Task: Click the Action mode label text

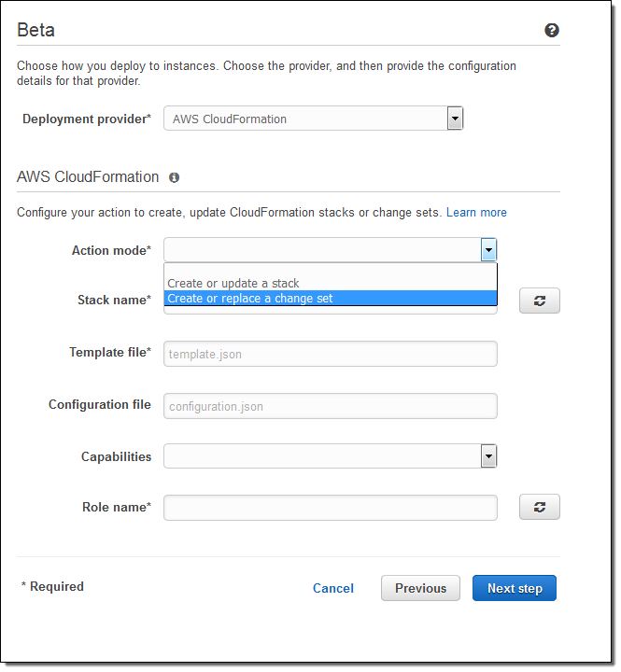Action: pos(110,250)
